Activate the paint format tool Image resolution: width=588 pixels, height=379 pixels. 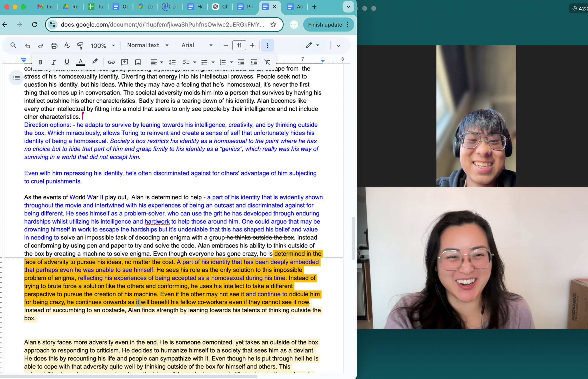pyautogui.click(x=80, y=46)
